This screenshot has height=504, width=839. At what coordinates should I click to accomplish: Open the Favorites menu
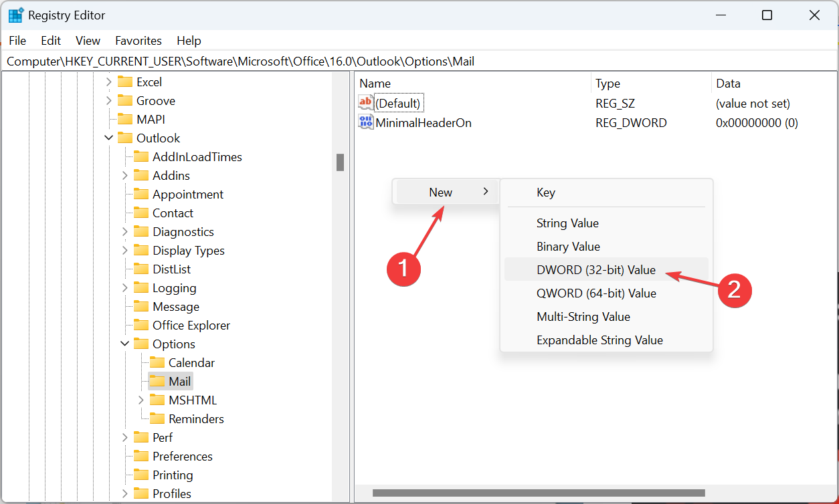pyautogui.click(x=138, y=41)
